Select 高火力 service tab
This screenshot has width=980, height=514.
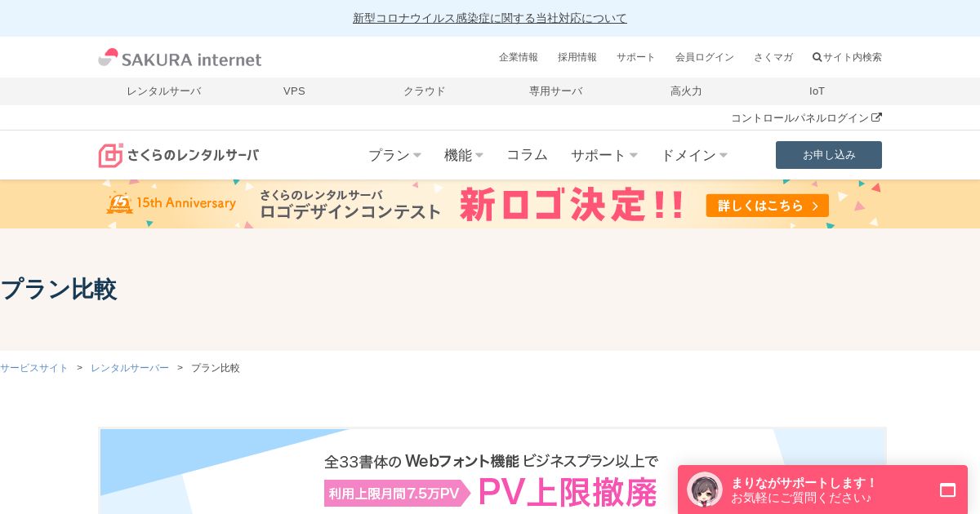[686, 91]
